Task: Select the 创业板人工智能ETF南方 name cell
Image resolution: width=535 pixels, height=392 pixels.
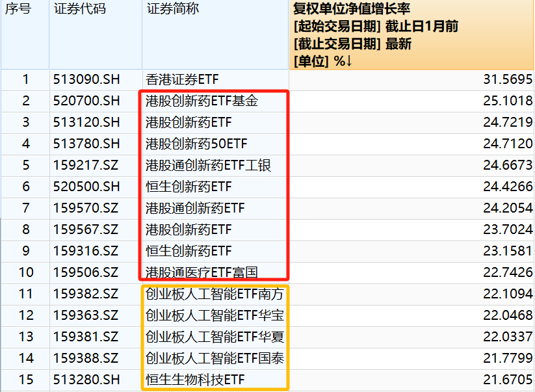Action: pos(215,294)
